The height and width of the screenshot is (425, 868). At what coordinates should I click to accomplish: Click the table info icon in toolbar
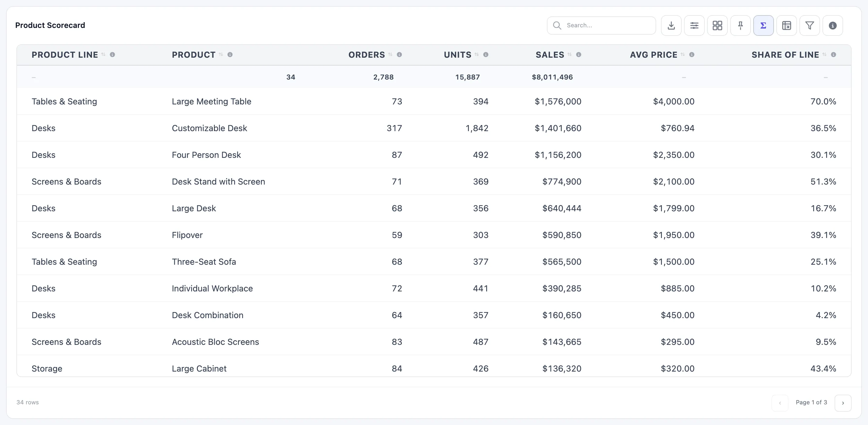832,25
